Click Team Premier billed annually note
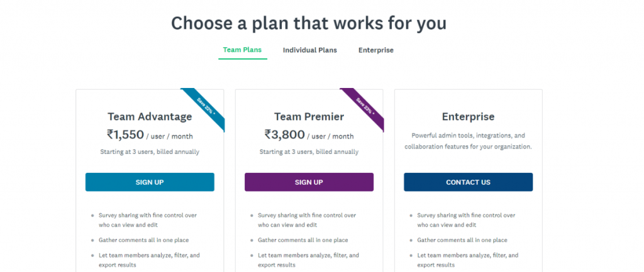Image resolution: width=644 pixels, height=272 pixels. click(x=309, y=152)
